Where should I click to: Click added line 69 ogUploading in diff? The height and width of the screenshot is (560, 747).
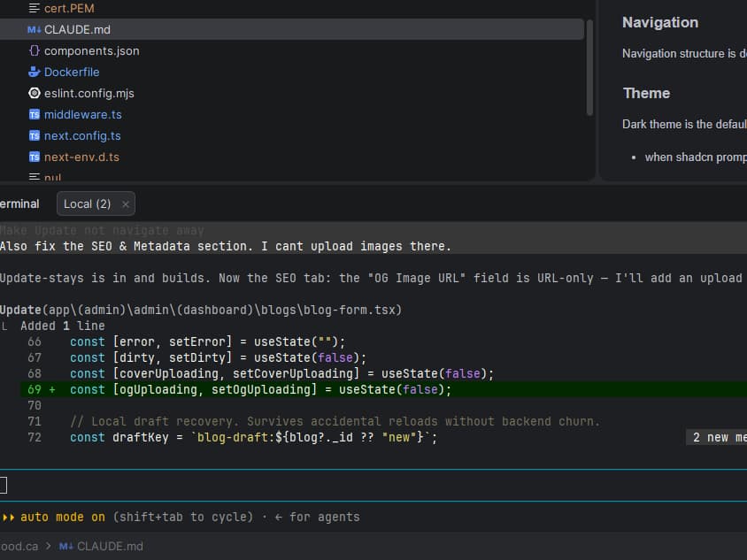tap(383, 389)
